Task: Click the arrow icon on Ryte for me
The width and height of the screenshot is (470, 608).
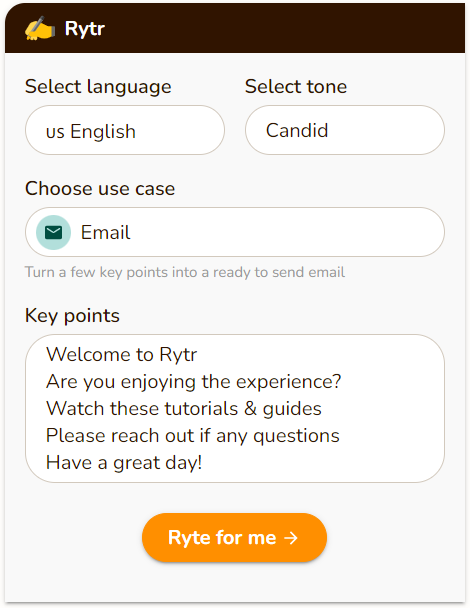Action: tap(291, 538)
